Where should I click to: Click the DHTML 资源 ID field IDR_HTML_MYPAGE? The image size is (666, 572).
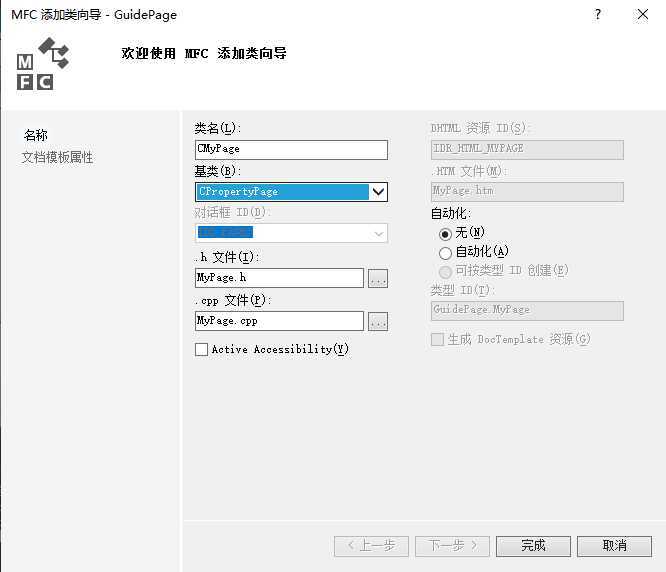(527, 149)
